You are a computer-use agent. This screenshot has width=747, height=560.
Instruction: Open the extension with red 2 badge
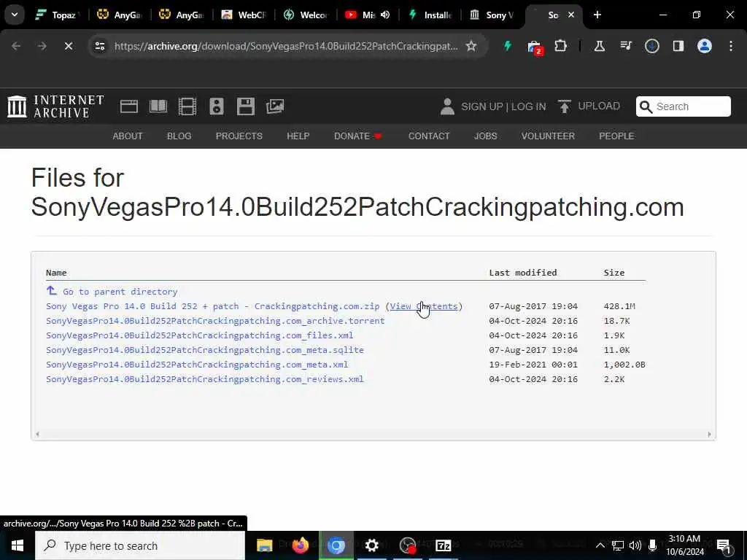click(x=535, y=47)
